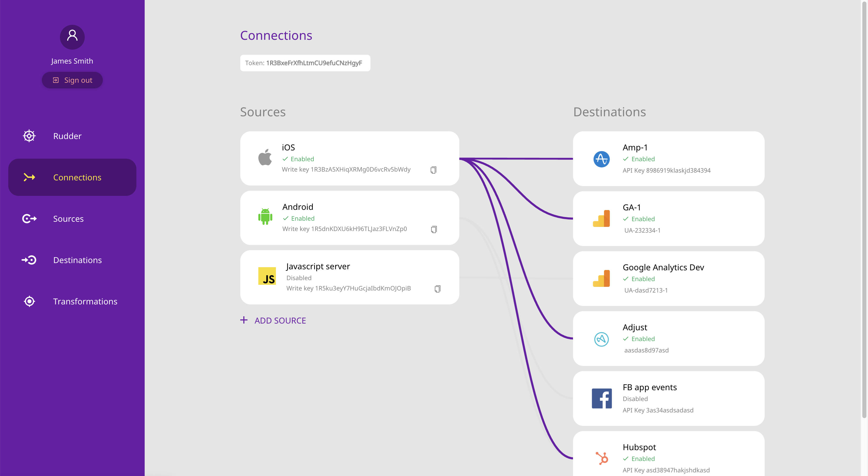This screenshot has width=868, height=476.
Task: Click the user avatar icon
Action: pyautogui.click(x=72, y=37)
